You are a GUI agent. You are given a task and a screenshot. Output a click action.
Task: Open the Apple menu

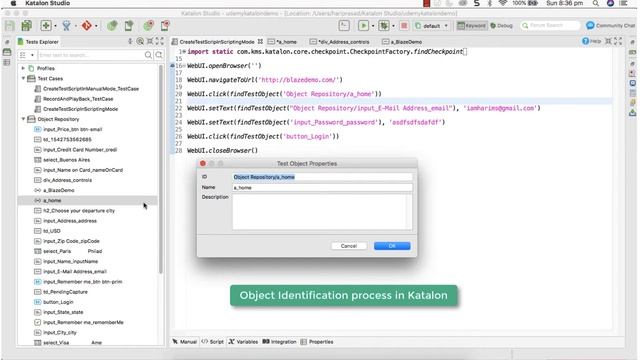tap(13, 3)
